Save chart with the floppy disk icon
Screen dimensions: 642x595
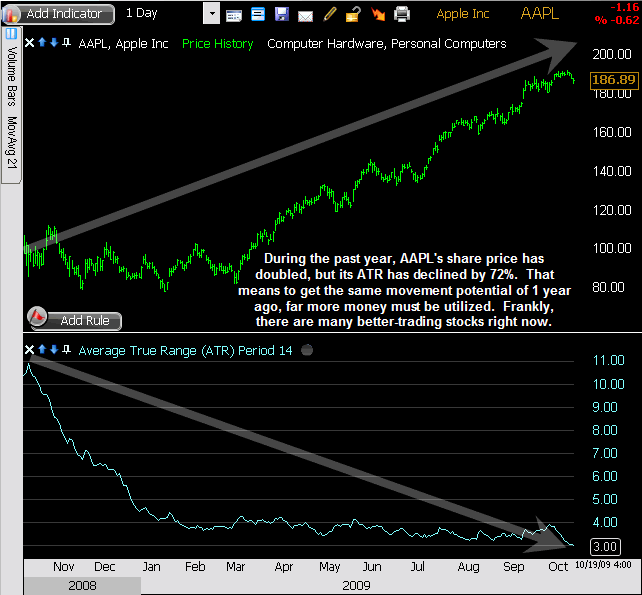tap(282, 14)
